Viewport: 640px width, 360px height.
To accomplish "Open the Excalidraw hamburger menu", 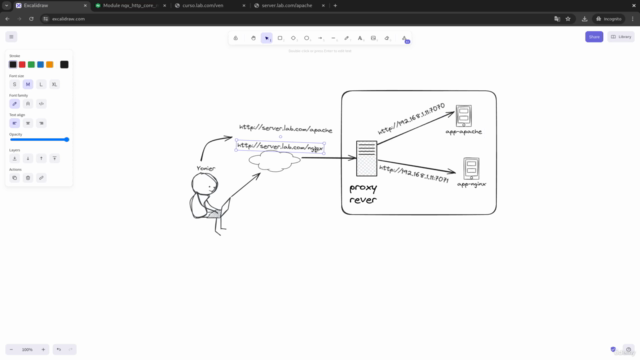I will click(x=11, y=37).
